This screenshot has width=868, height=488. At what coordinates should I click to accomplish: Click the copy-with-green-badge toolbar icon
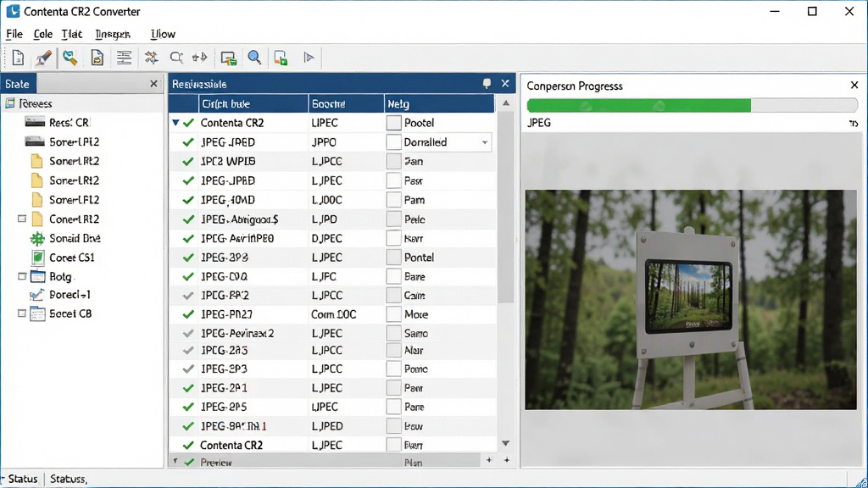coord(281,58)
